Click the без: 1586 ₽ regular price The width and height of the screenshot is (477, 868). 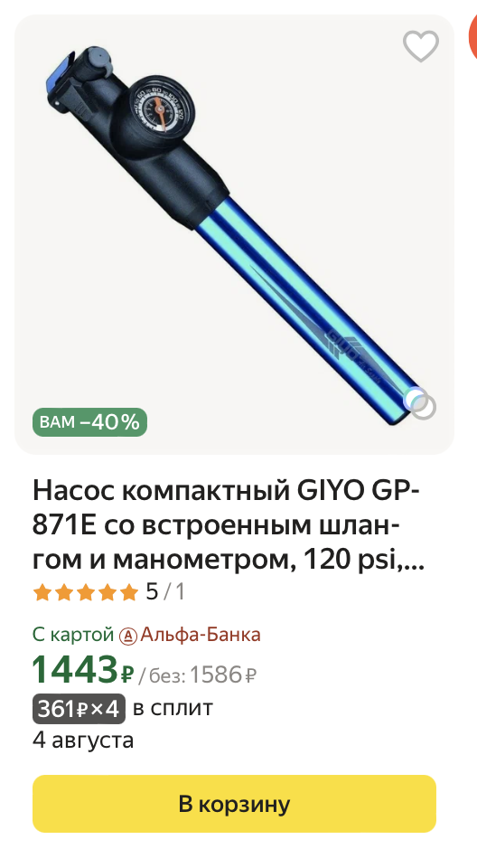[197, 675]
